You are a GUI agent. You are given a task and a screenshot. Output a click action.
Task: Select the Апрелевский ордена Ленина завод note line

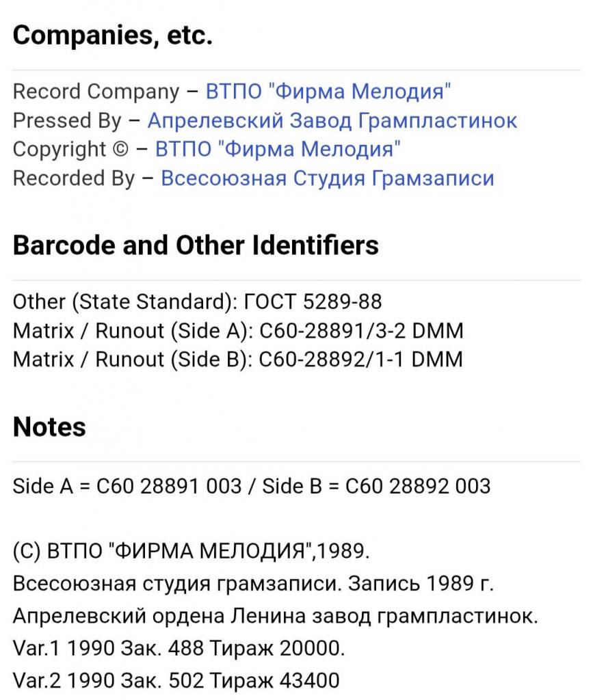click(x=276, y=616)
